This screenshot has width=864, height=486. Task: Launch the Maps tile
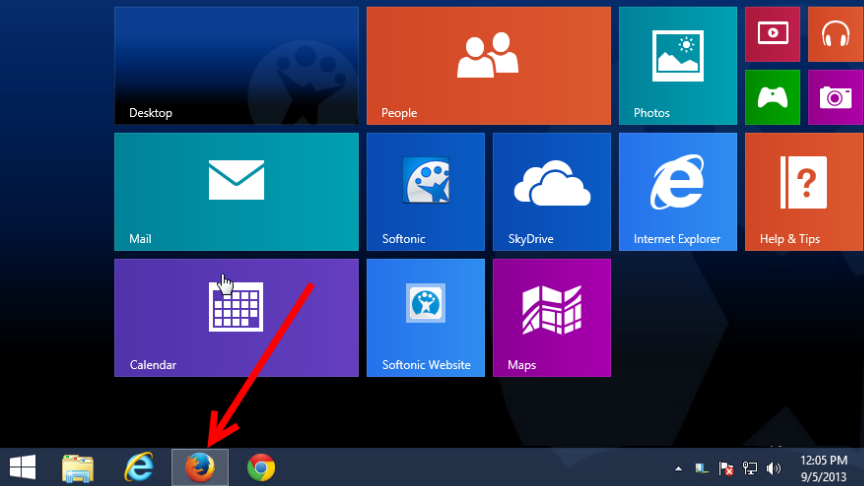click(551, 317)
